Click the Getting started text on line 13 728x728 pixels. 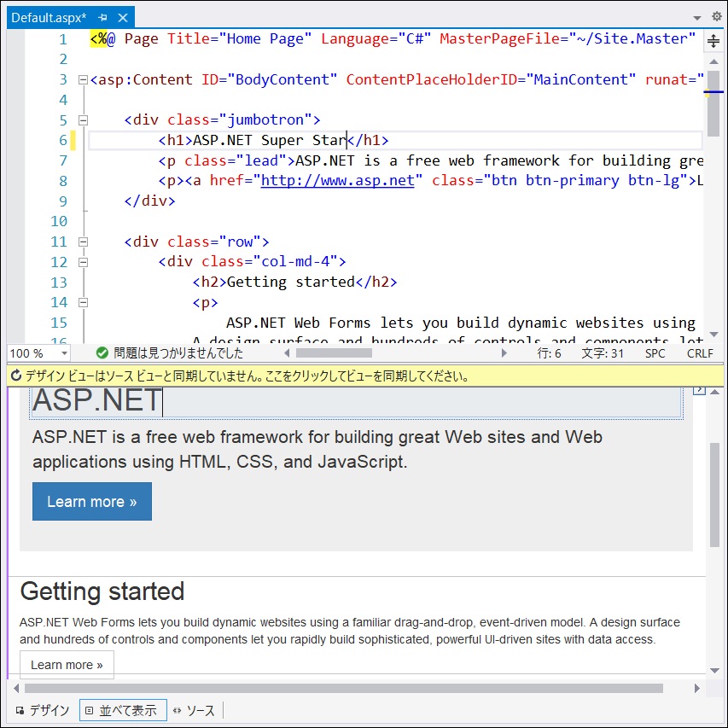[291, 282]
